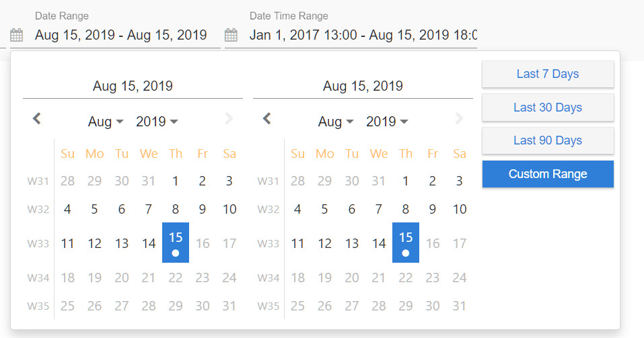Select the Last 30 Days preset
The image size is (644, 338).
coord(548,108)
